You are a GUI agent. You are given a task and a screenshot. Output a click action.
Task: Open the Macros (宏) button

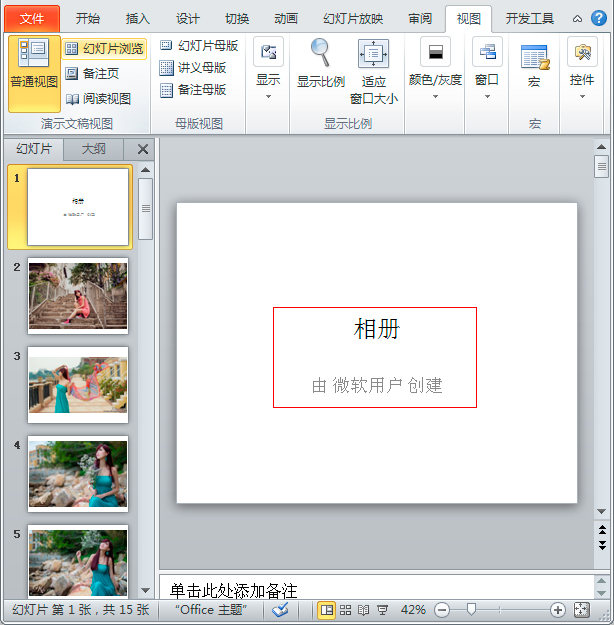(x=534, y=64)
